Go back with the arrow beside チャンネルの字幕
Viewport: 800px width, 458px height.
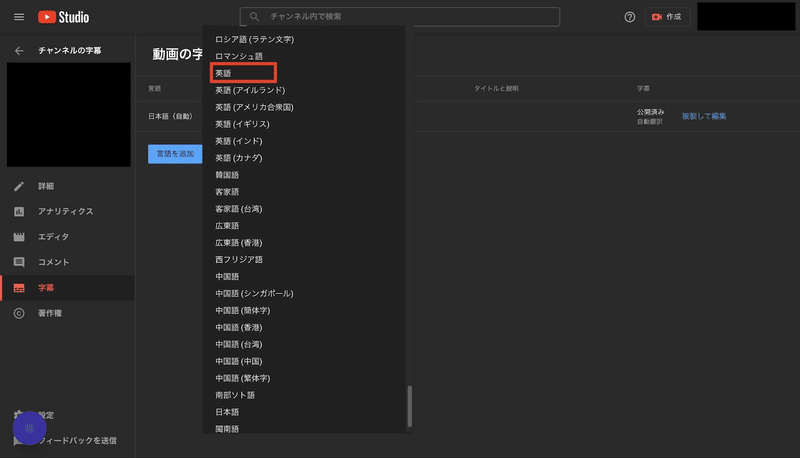pos(19,50)
